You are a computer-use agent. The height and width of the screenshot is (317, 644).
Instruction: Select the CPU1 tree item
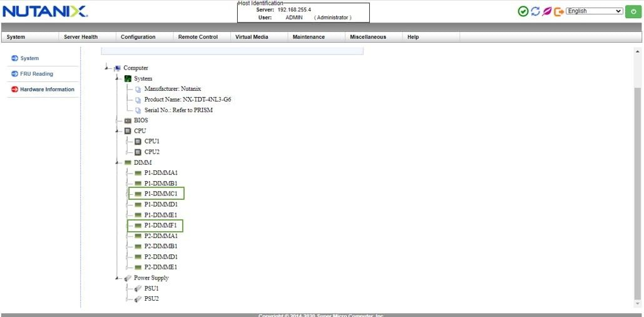(x=152, y=142)
